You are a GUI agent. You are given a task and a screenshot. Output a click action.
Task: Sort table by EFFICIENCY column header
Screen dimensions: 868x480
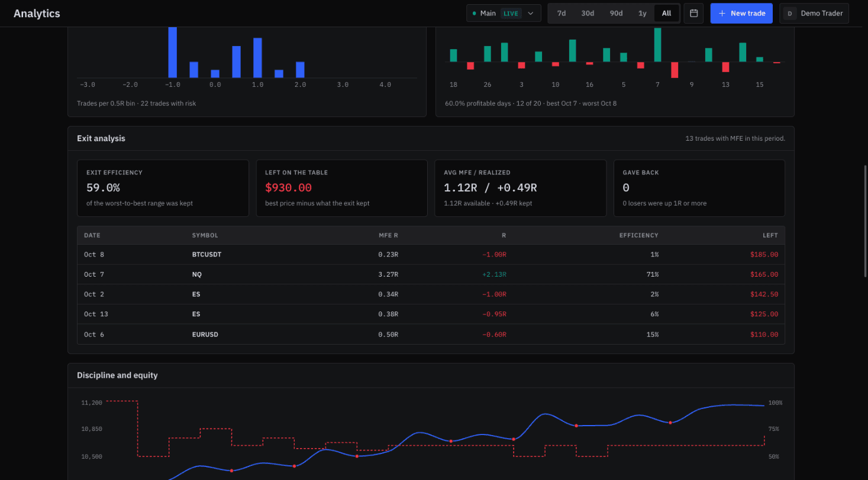pos(639,235)
